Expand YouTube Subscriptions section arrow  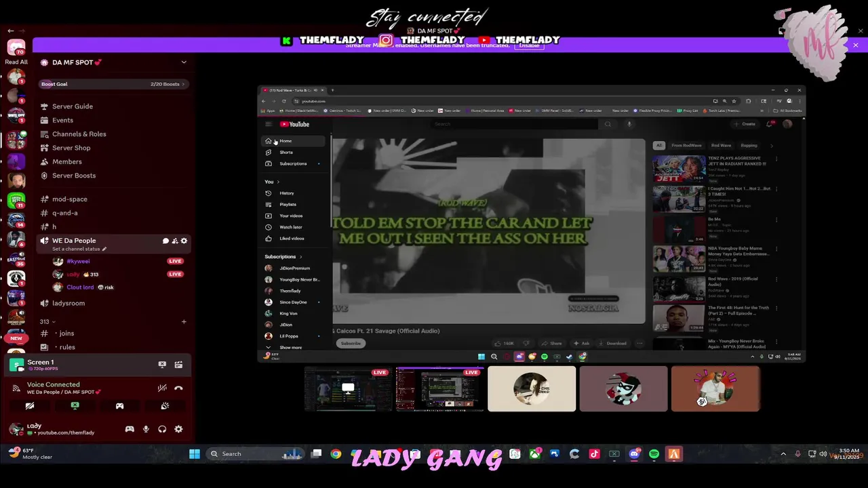click(x=300, y=257)
